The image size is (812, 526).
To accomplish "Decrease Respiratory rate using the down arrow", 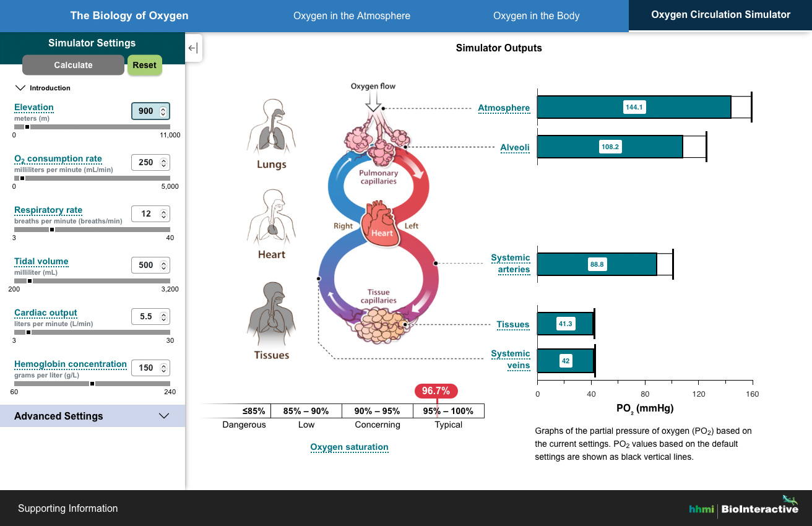I will (x=163, y=217).
